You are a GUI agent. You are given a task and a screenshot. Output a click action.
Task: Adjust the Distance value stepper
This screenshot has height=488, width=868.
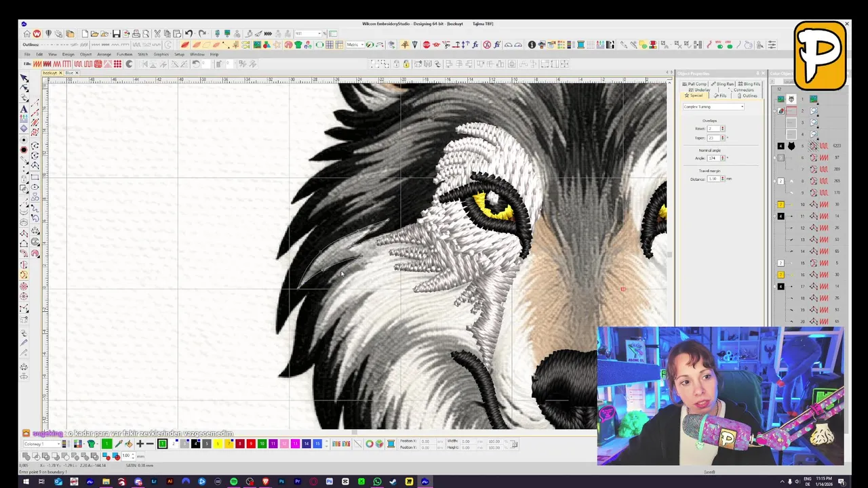pyautogui.click(x=722, y=179)
